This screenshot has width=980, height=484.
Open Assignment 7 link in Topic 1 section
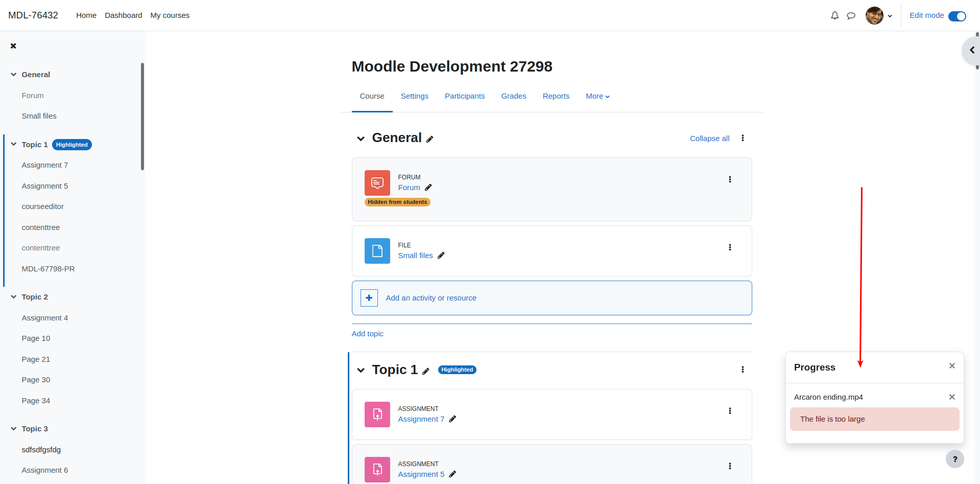click(x=421, y=419)
